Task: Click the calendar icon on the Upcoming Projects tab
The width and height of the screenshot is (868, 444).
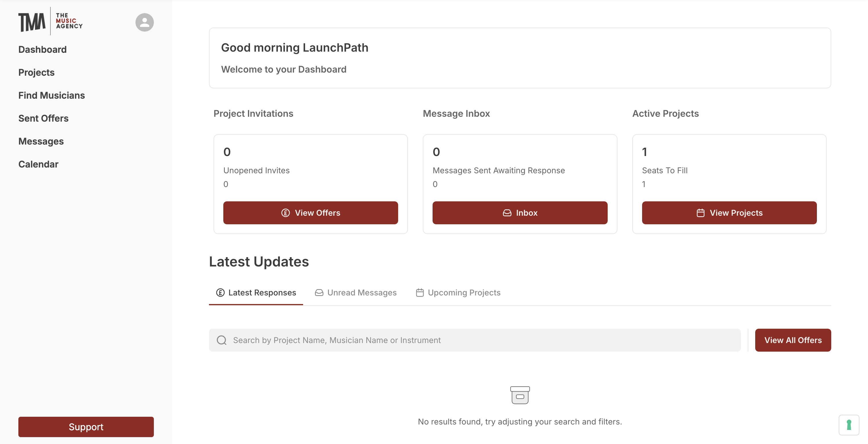Action: [x=420, y=293]
